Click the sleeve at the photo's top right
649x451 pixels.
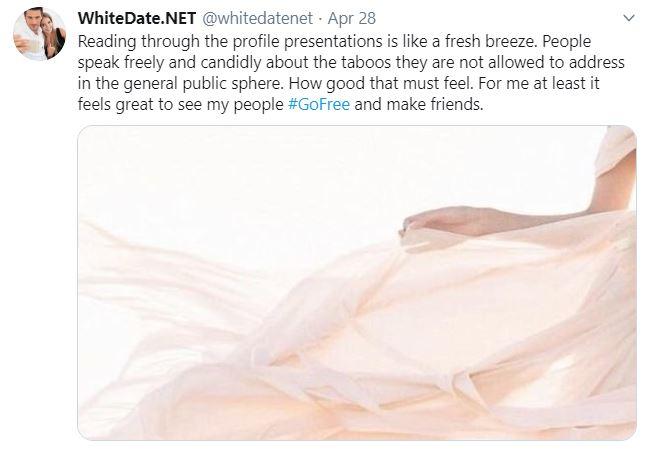pos(617,149)
